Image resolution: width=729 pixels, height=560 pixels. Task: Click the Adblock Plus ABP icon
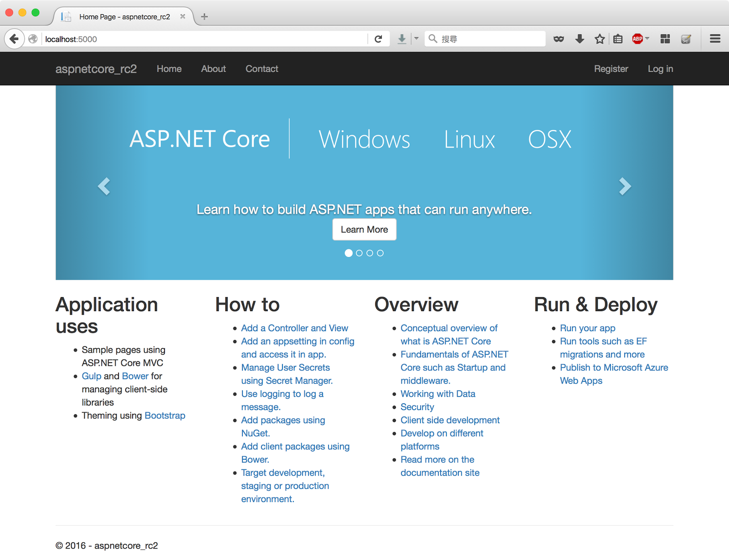[x=637, y=39]
